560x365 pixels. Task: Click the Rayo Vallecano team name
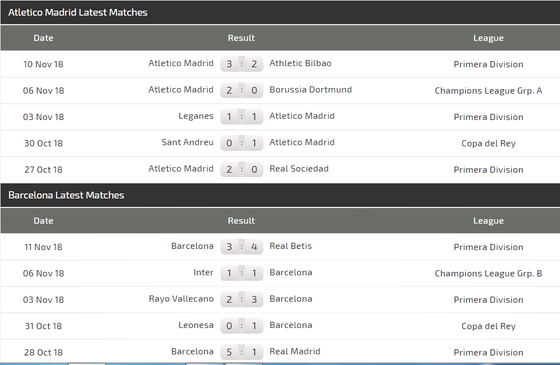pyautogui.click(x=181, y=299)
